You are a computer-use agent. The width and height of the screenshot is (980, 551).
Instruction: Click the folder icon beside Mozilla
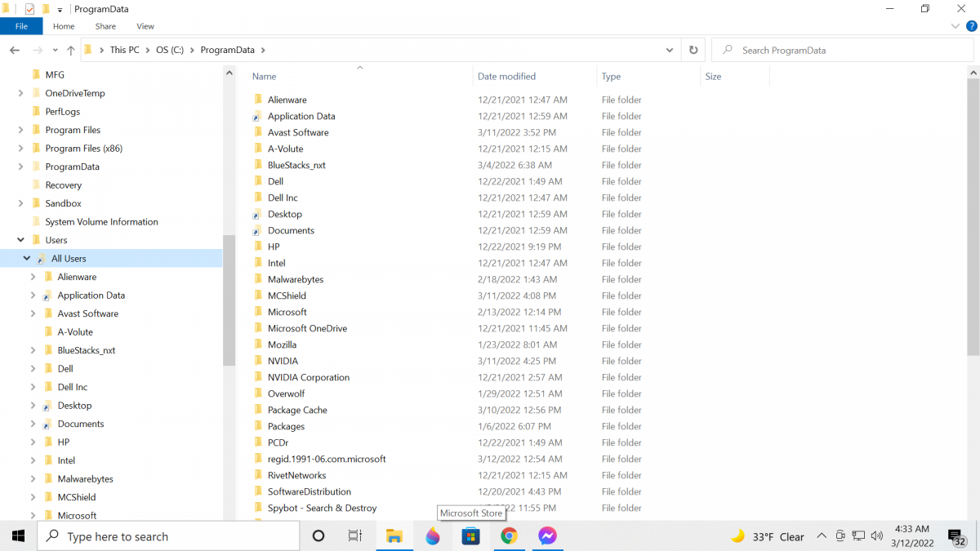click(258, 344)
